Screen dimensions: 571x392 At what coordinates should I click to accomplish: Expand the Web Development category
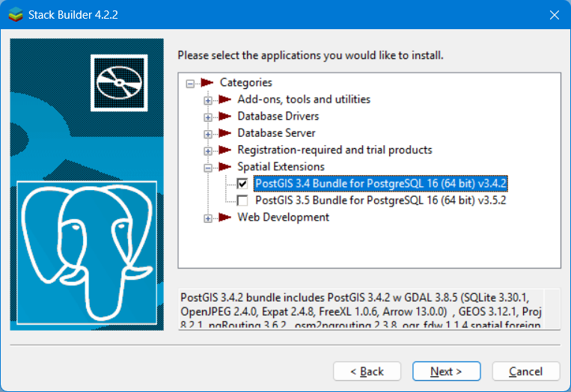[208, 218]
